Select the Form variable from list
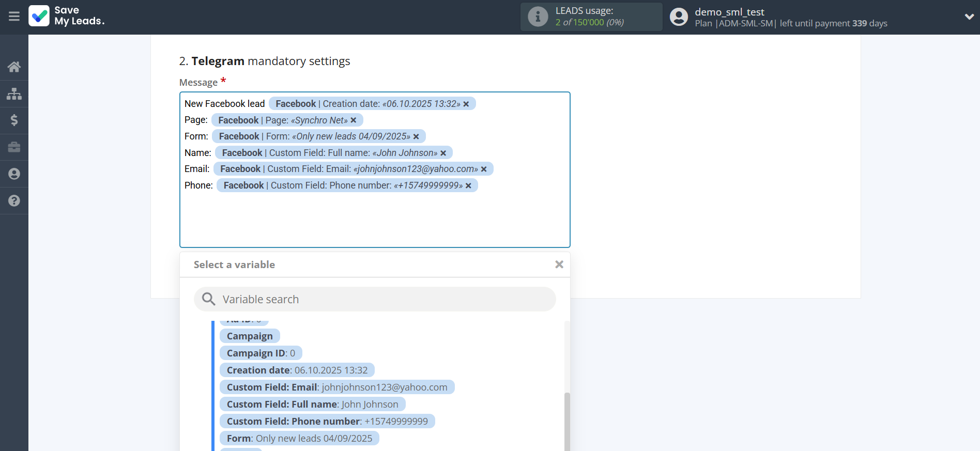980x451 pixels. (299, 439)
